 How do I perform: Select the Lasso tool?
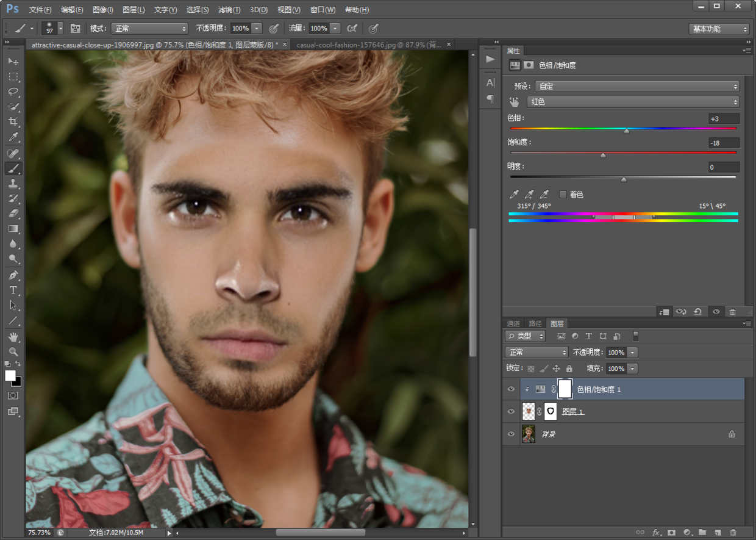click(x=13, y=92)
